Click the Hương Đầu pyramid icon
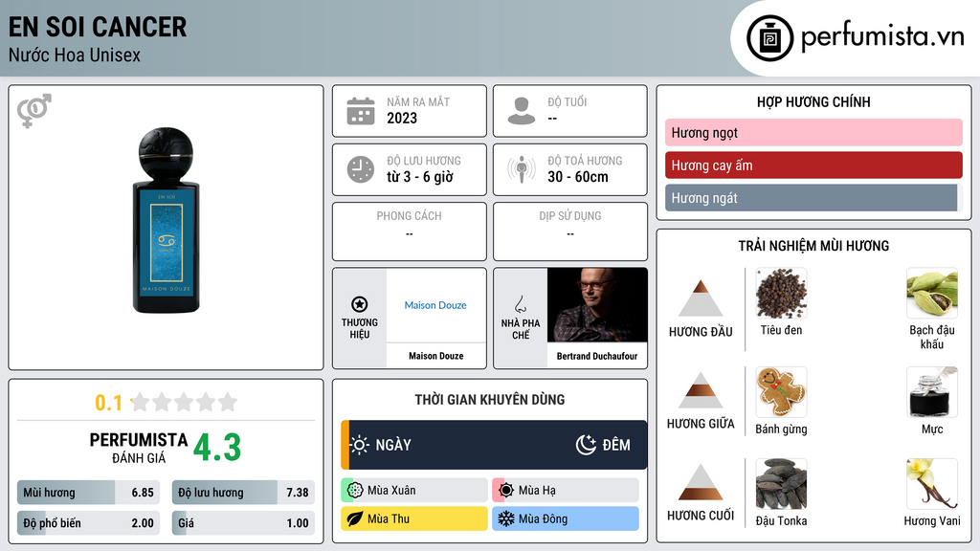980x551 pixels. tap(701, 298)
